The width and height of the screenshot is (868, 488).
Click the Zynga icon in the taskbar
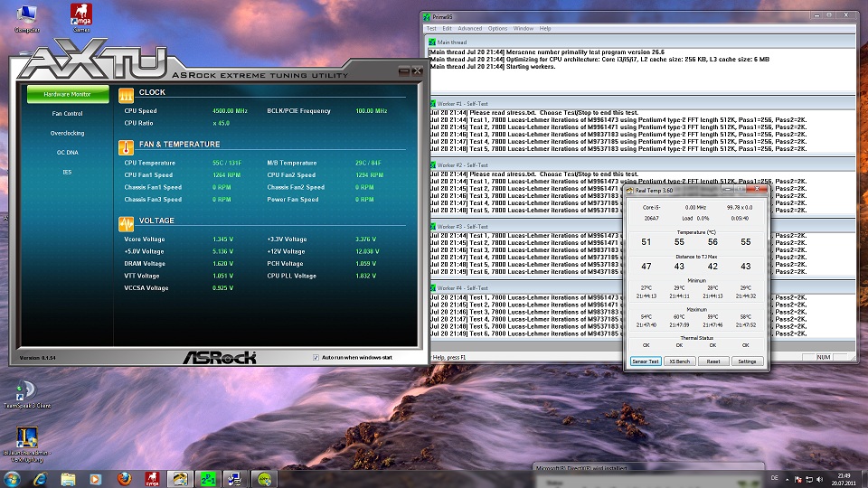tap(152, 479)
